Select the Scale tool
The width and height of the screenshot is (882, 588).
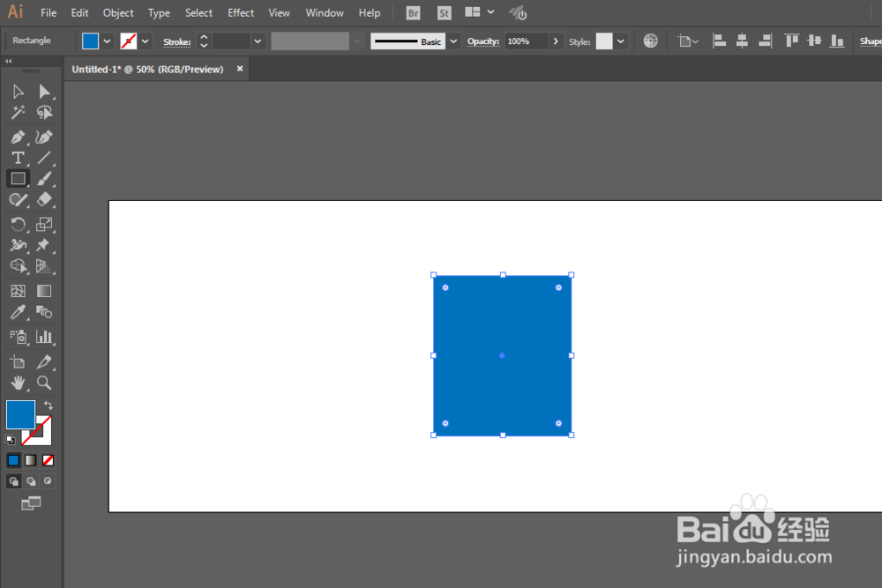coord(44,224)
